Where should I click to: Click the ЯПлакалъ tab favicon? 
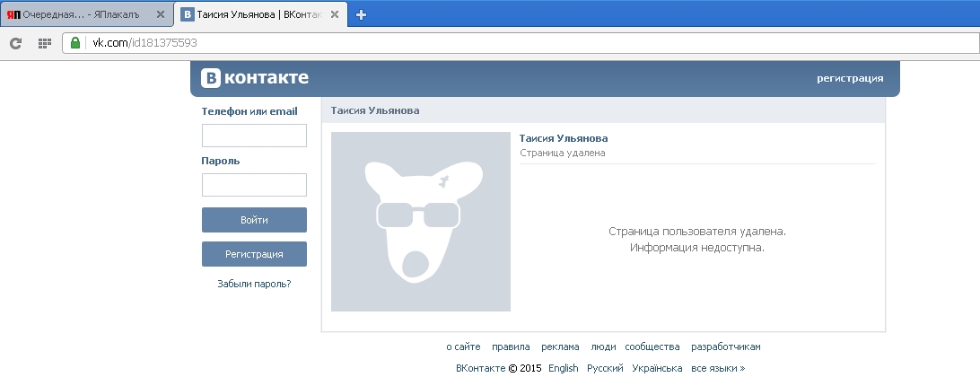tap(13, 14)
